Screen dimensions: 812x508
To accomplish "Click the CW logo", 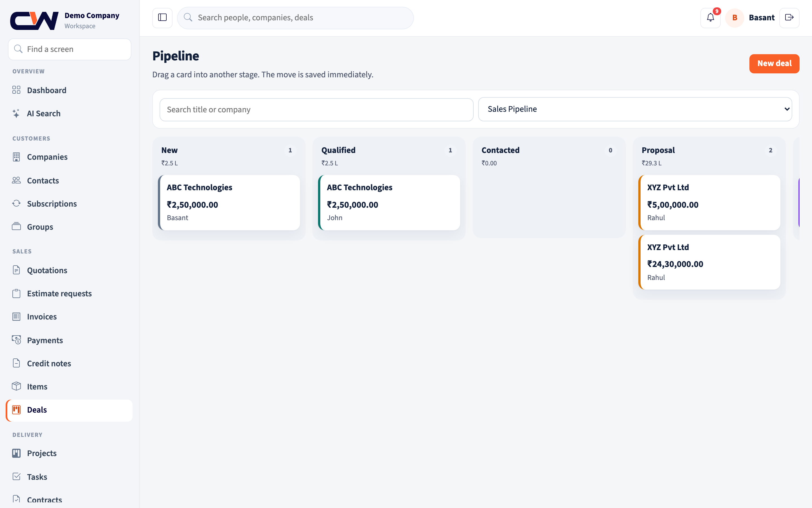I will (x=34, y=21).
